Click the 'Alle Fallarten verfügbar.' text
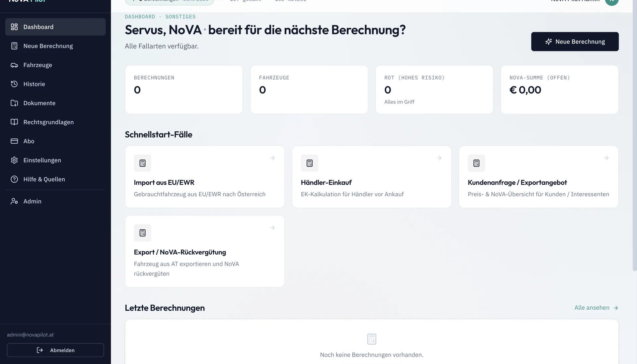This screenshot has height=364, width=637. click(x=162, y=46)
